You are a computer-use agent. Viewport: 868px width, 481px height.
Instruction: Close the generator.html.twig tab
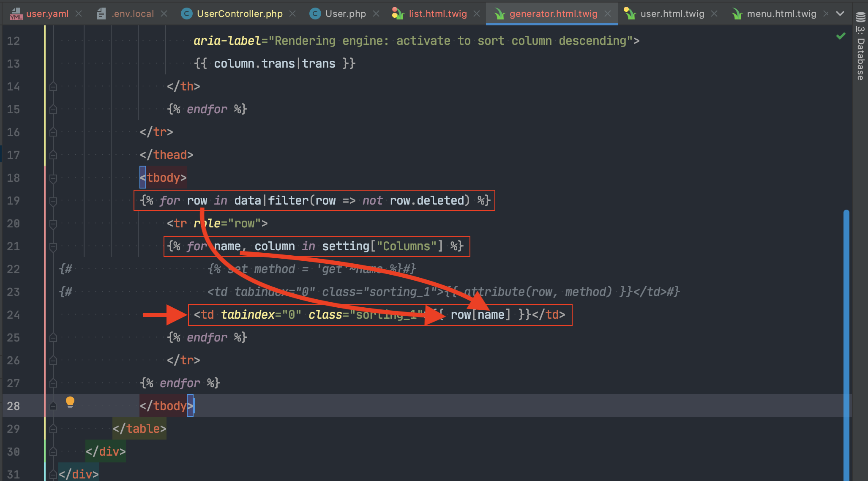608,14
